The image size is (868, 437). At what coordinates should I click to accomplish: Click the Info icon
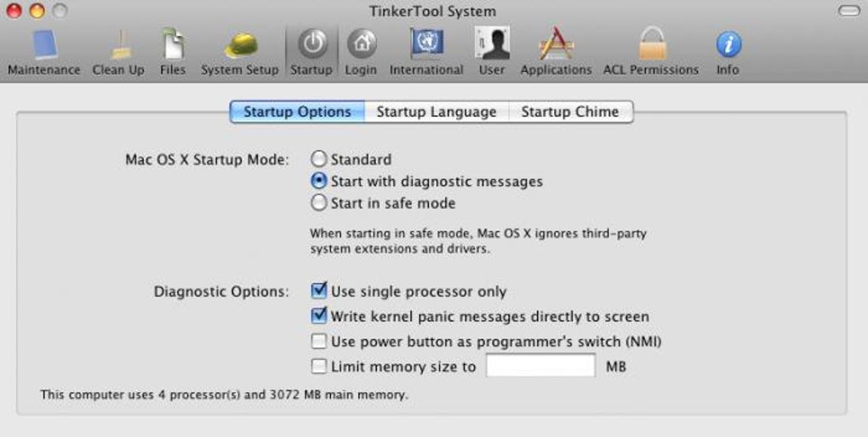point(728,46)
